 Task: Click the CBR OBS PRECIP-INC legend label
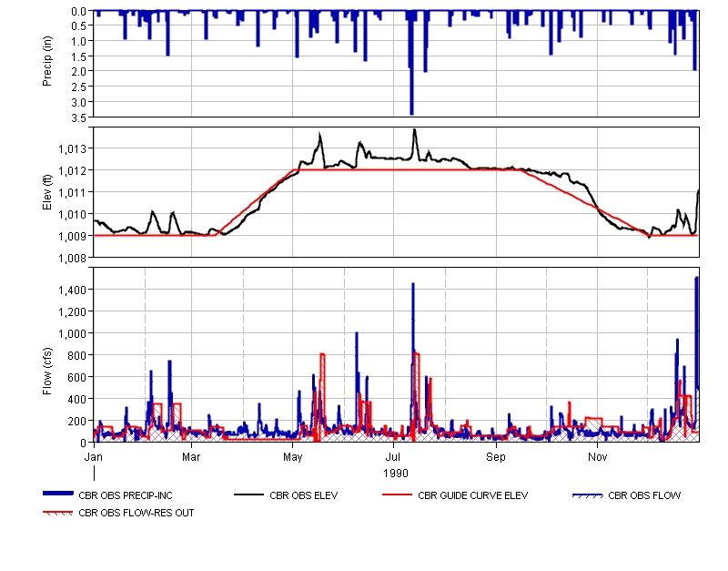tap(126, 495)
